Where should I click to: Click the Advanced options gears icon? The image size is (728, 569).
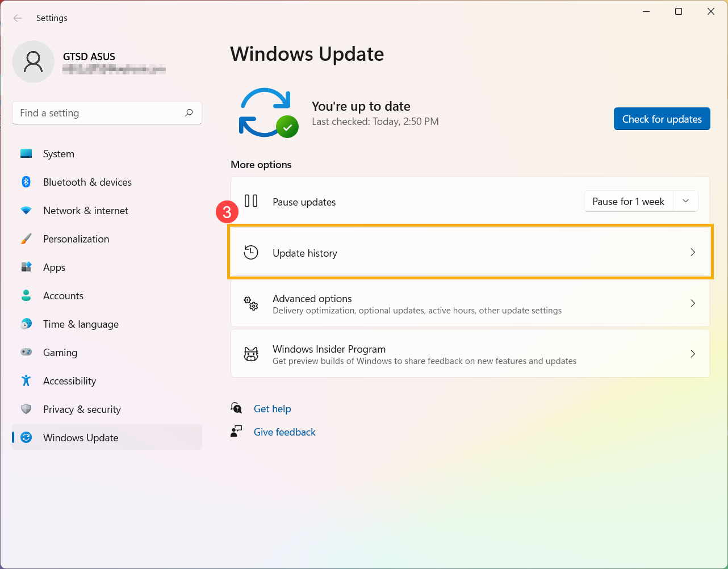(x=251, y=303)
